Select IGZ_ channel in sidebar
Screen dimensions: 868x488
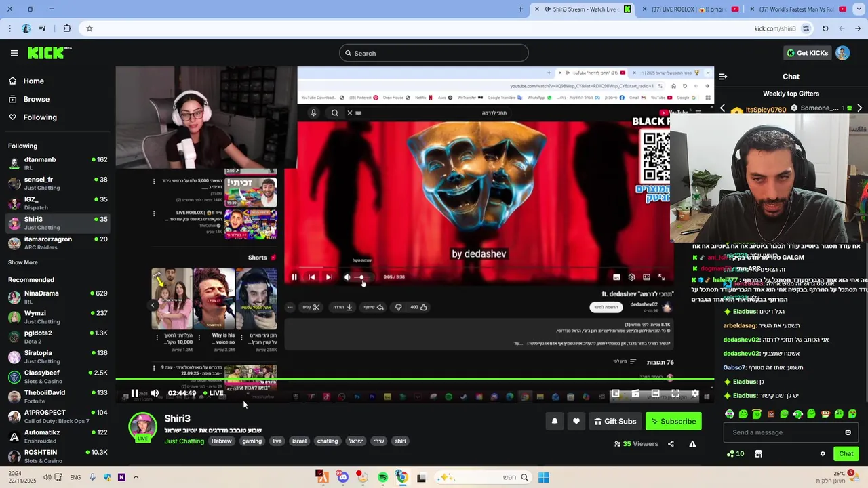[58, 203]
